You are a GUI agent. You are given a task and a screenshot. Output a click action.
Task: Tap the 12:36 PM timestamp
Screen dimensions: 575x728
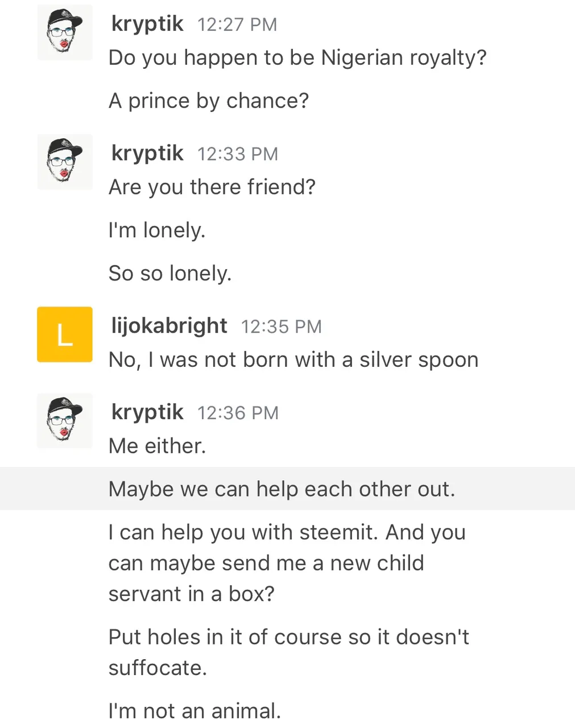coord(238,413)
